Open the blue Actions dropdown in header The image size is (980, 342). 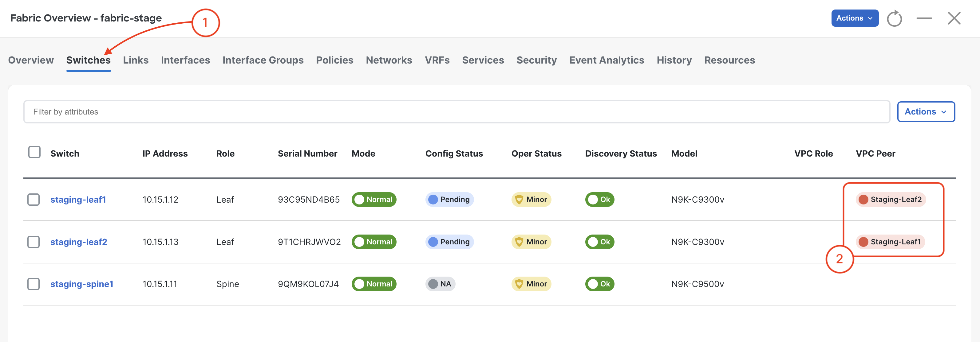point(855,18)
